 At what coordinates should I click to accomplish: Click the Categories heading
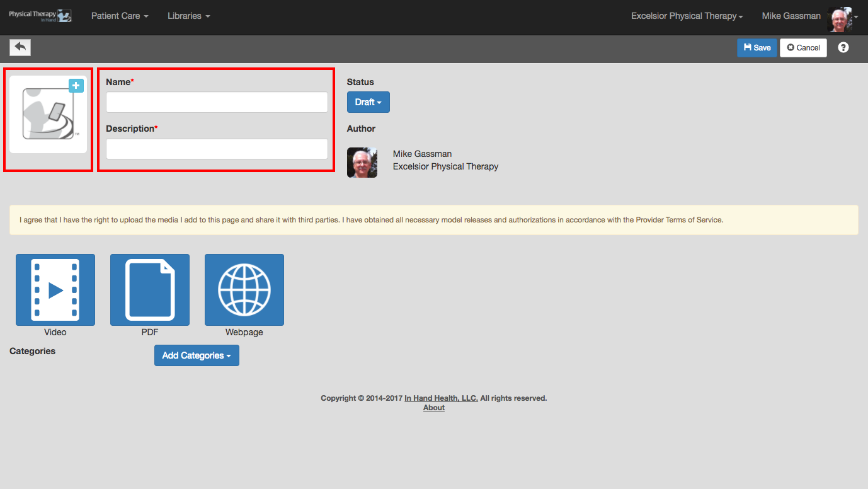tap(33, 351)
